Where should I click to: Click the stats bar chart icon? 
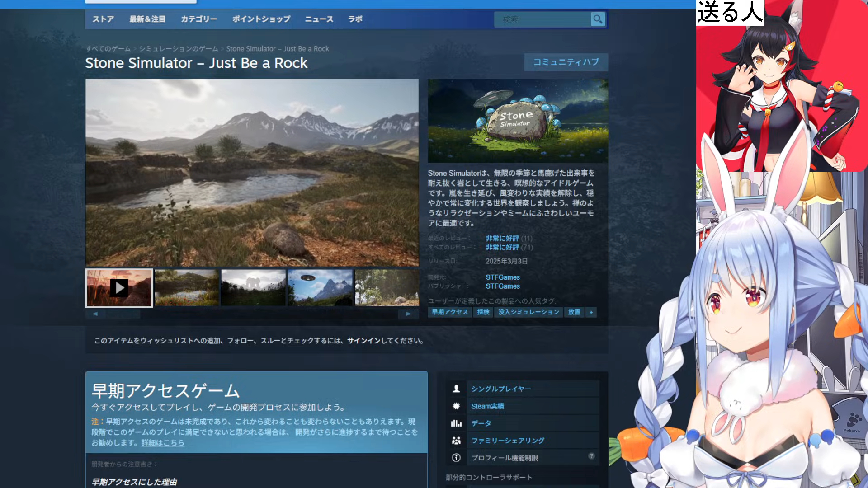click(x=456, y=423)
